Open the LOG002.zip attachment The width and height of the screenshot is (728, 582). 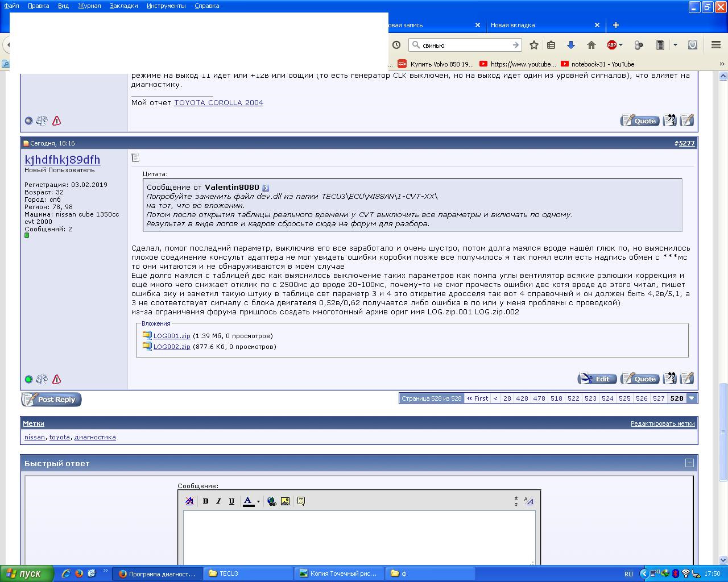point(172,347)
